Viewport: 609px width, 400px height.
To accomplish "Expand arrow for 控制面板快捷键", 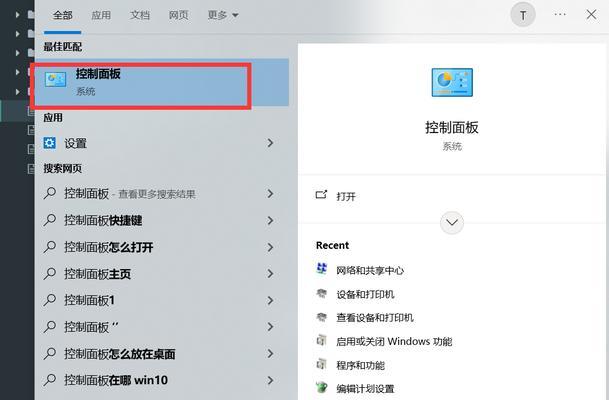I will coord(270,220).
